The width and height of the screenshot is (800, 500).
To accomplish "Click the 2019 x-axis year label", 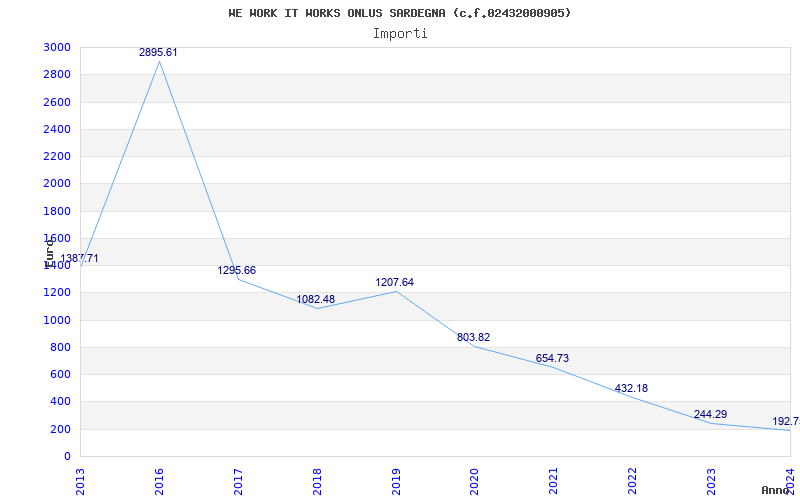I will point(396,481).
